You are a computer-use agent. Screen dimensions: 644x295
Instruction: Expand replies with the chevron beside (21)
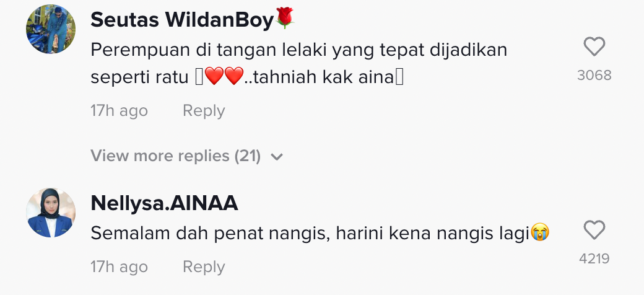pyautogui.click(x=277, y=157)
